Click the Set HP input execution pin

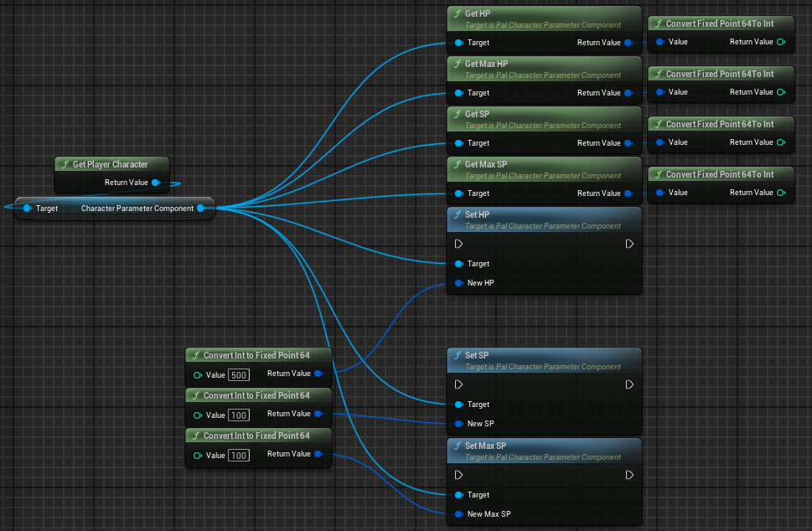coord(458,244)
